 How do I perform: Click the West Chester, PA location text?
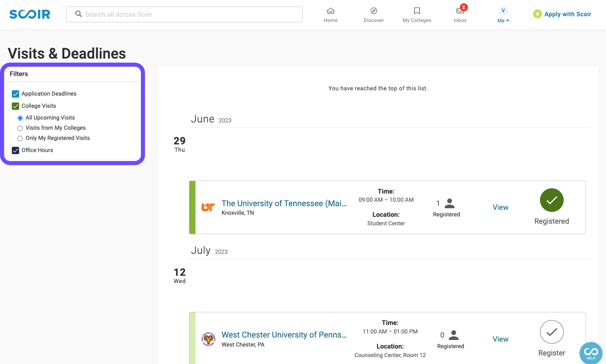point(243,344)
